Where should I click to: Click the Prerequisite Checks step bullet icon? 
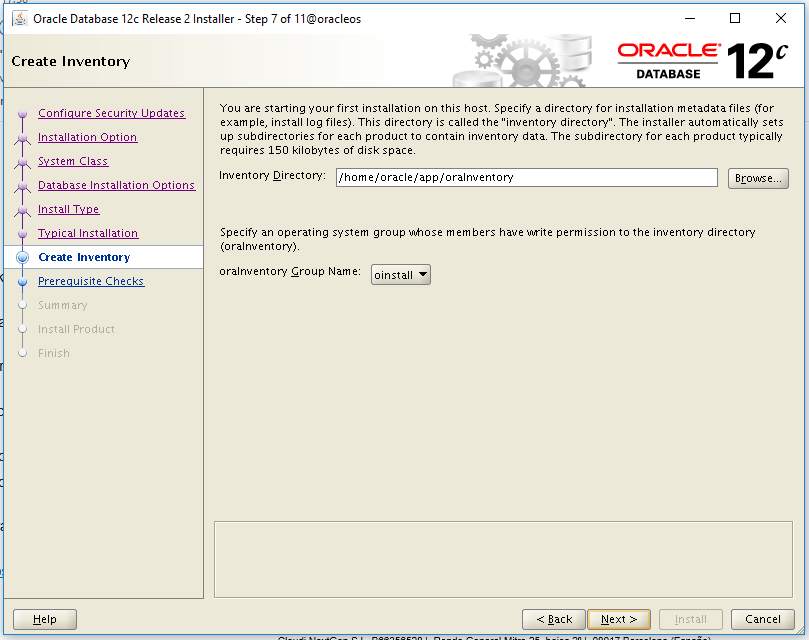click(x=22, y=281)
